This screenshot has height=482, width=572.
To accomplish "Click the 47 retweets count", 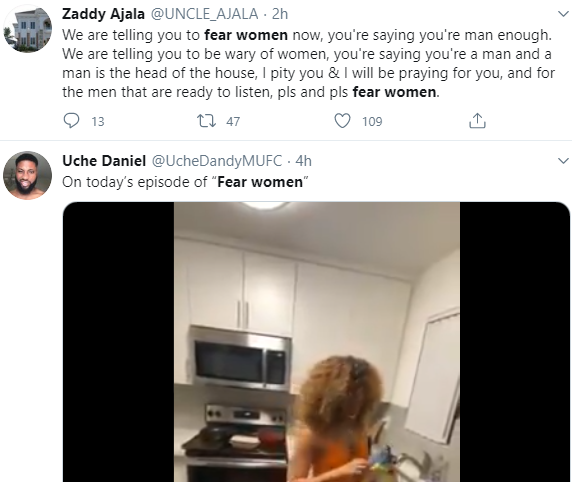I will click(x=233, y=121).
